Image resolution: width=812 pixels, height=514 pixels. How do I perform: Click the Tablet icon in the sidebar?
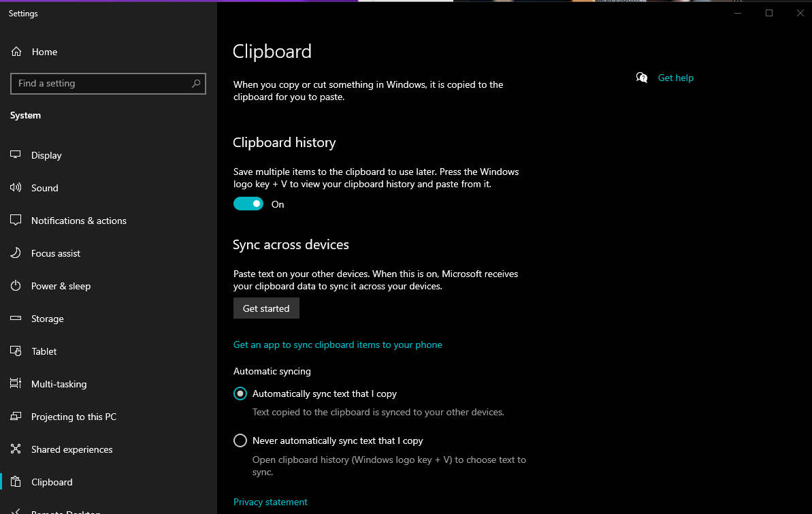pos(16,351)
